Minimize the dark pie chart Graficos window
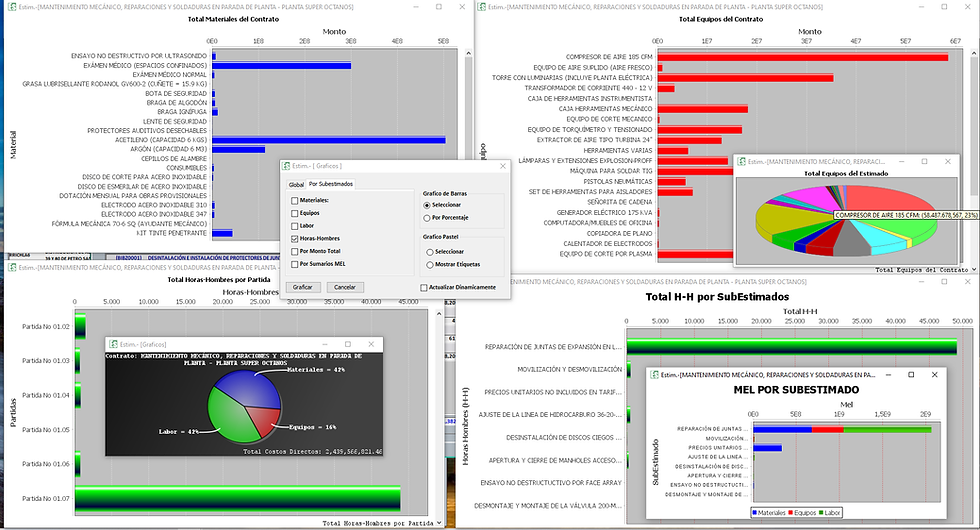 325,344
